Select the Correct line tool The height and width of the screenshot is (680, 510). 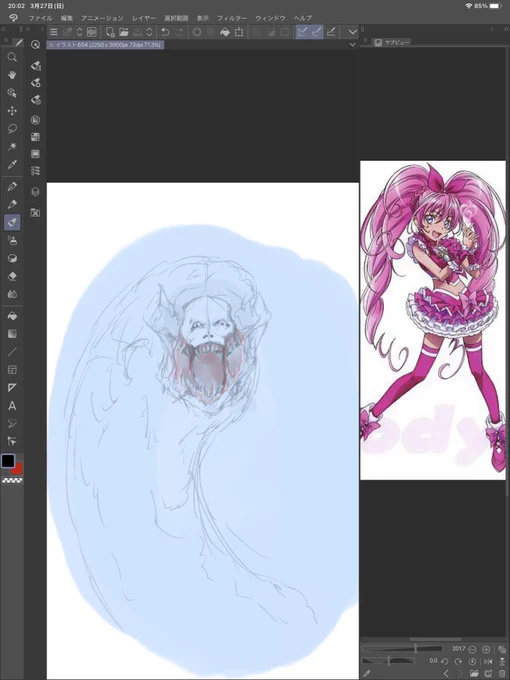12,441
